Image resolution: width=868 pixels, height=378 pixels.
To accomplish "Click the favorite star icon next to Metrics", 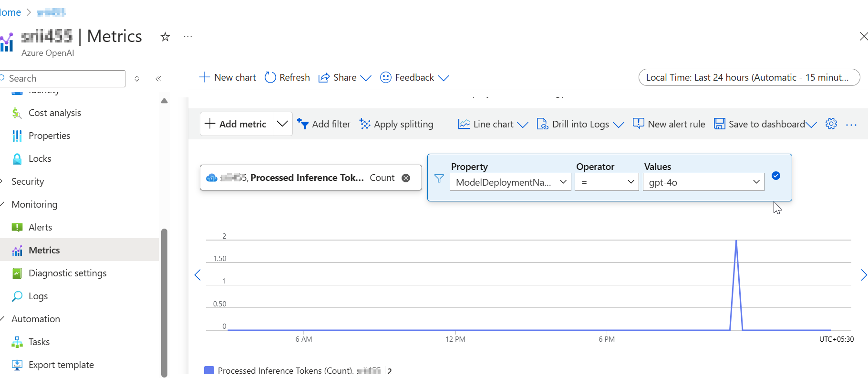I will [x=165, y=37].
